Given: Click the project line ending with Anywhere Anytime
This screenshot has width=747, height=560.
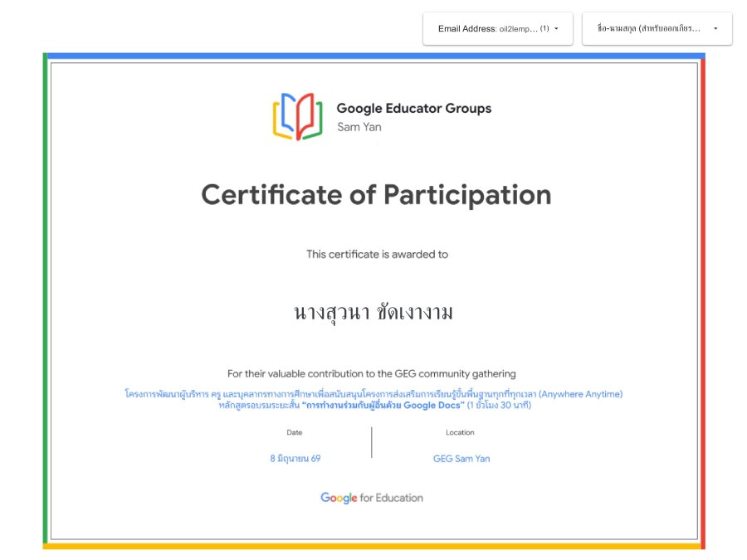Looking at the screenshot, I should click(373, 394).
